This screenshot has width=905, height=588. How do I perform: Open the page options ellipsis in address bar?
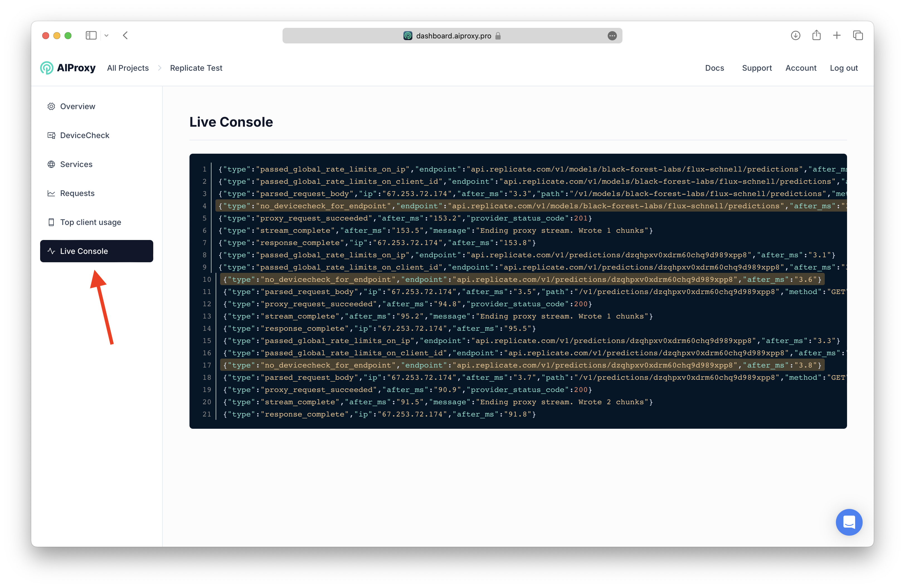pos(612,36)
